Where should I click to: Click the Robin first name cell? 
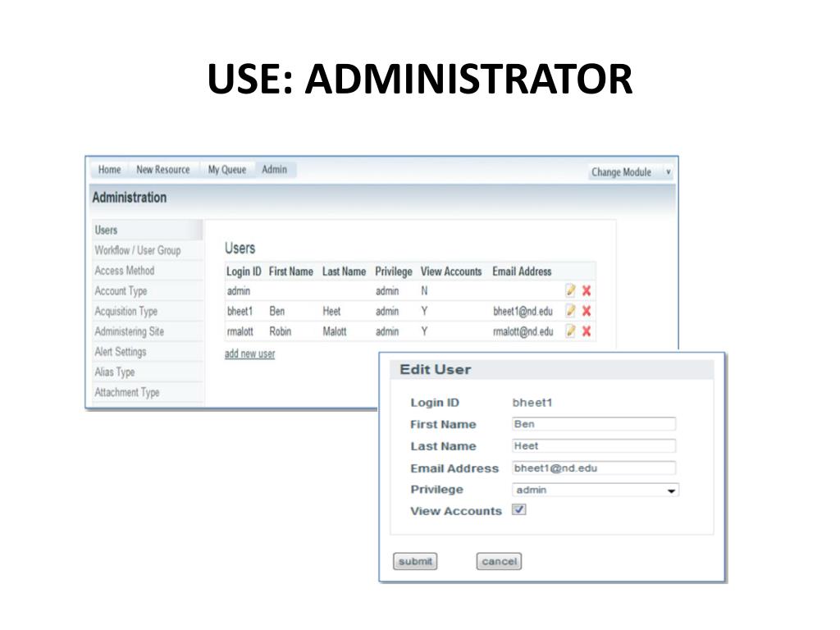click(x=281, y=331)
